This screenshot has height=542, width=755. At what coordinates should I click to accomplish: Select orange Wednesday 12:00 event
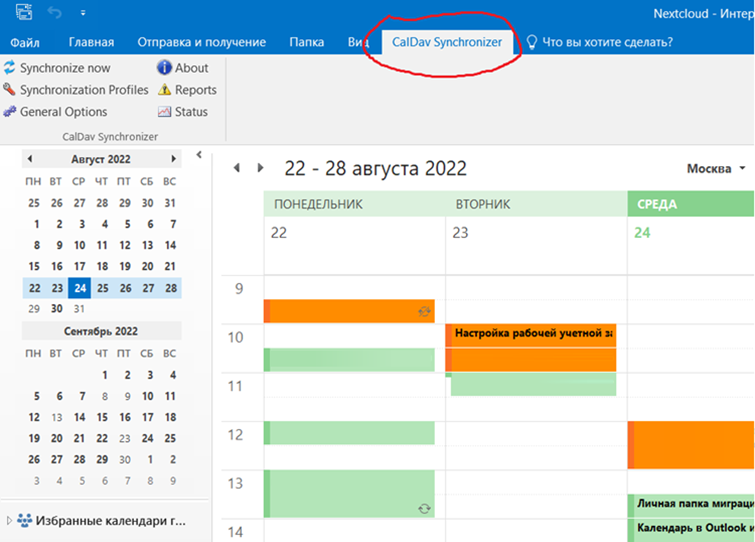pyautogui.click(x=691, y=445)
